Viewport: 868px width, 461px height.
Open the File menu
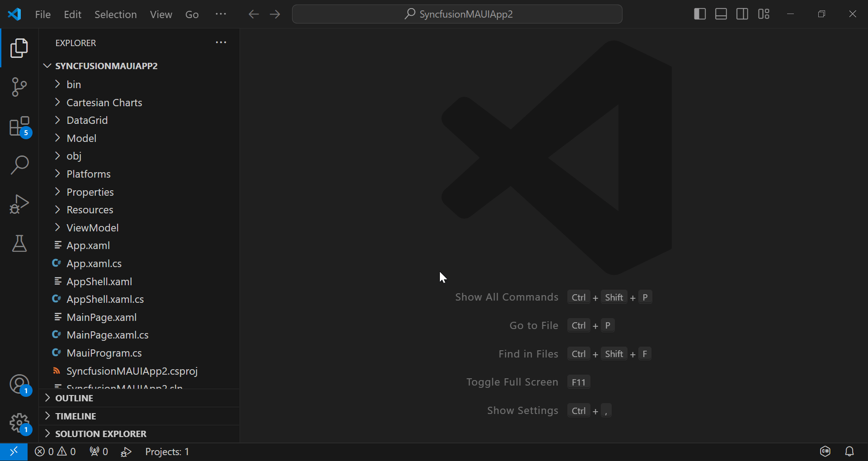pyautogui.click(x=42, y=14)
